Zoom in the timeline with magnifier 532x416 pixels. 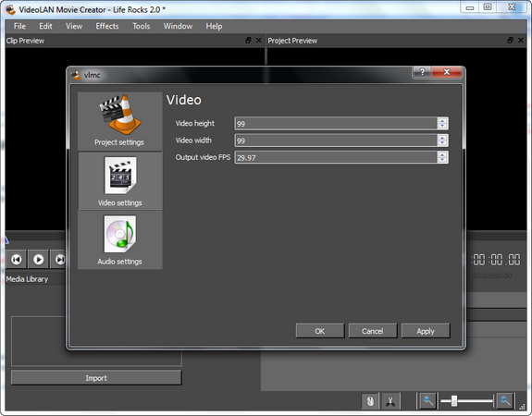pyautogui.click(x=505, y=401)
